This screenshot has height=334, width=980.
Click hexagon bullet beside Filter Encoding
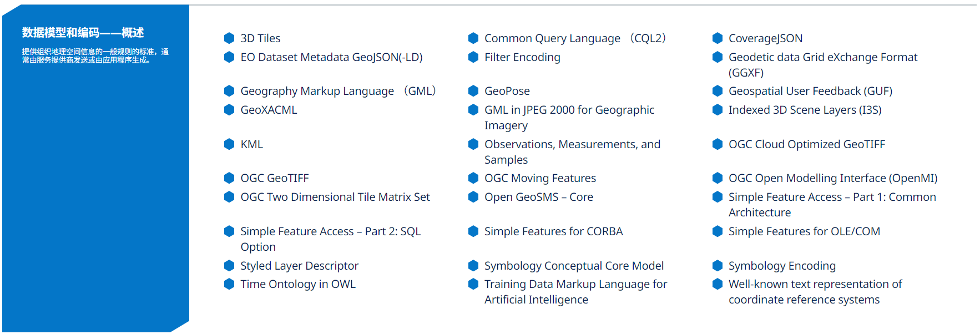473,57
